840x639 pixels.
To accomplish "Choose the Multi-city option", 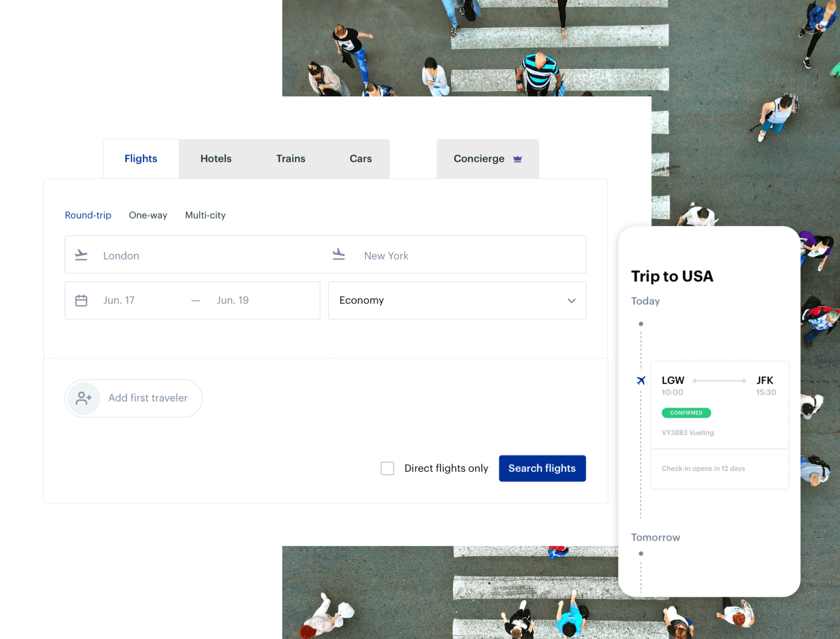I will [205, 215].
